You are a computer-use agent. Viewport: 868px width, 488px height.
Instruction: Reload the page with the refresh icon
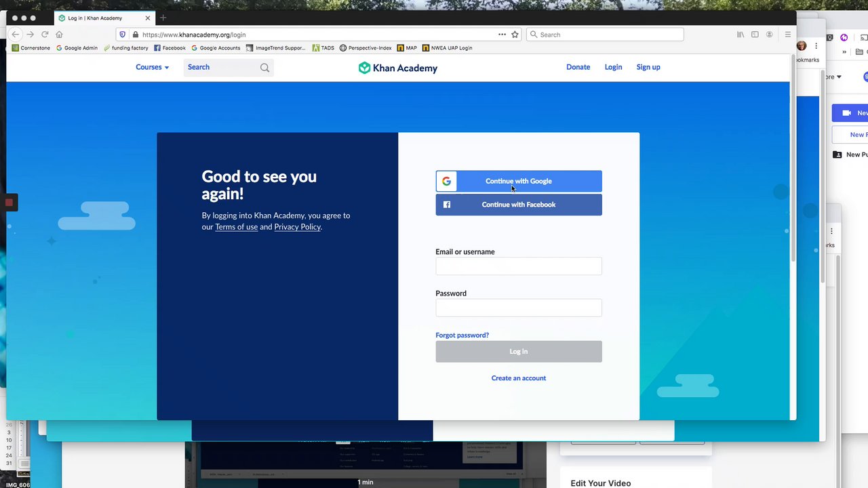tap(45, 35)
